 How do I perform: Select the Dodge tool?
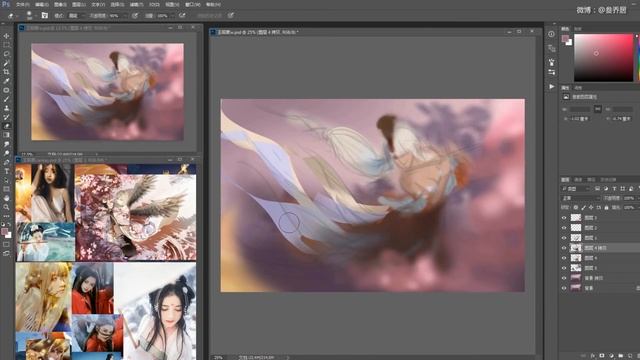(6, 153)
